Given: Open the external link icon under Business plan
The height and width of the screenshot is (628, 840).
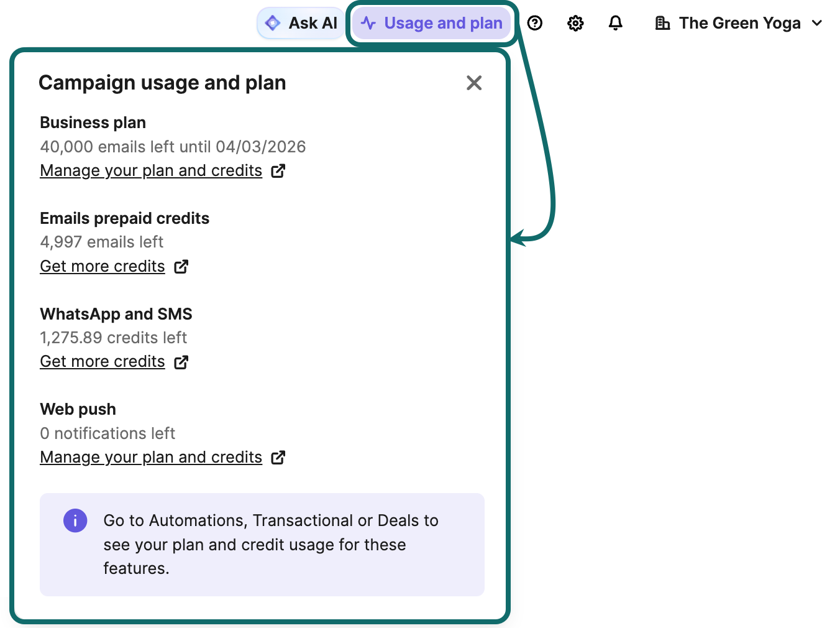Looking at the screenshot, I should [x=278, y=170].
